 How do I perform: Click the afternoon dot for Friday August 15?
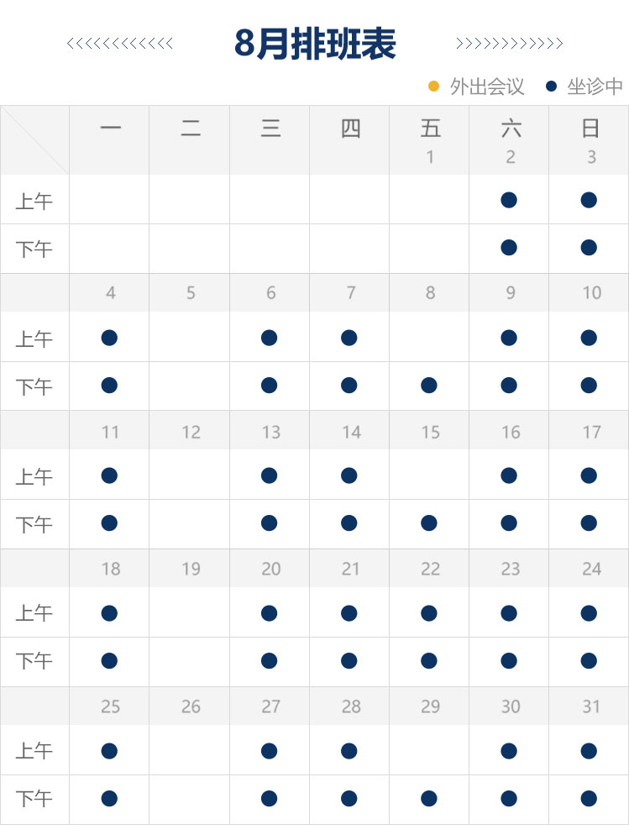coord(429,523)
